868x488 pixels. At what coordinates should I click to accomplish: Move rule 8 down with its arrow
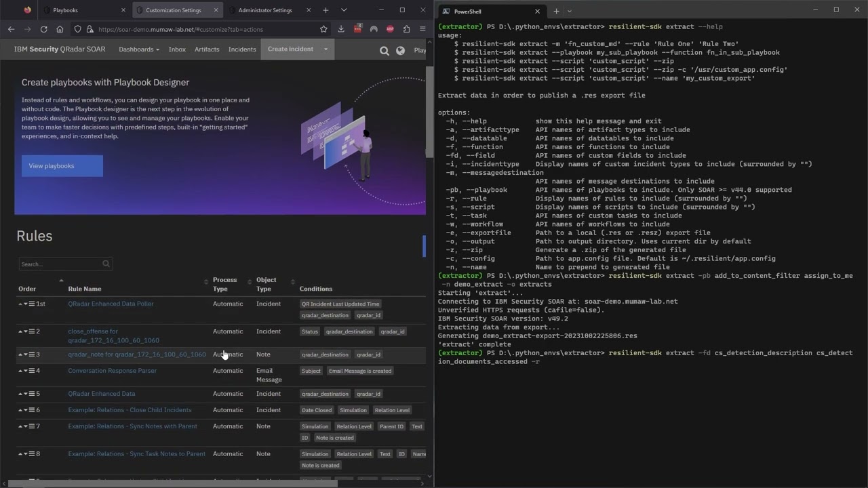(26, 454)
